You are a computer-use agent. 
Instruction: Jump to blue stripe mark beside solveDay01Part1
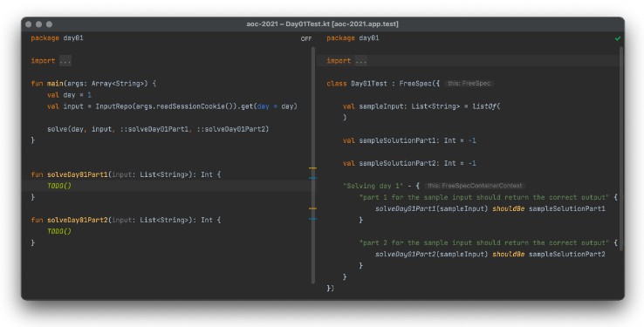(x=312, y=178)
